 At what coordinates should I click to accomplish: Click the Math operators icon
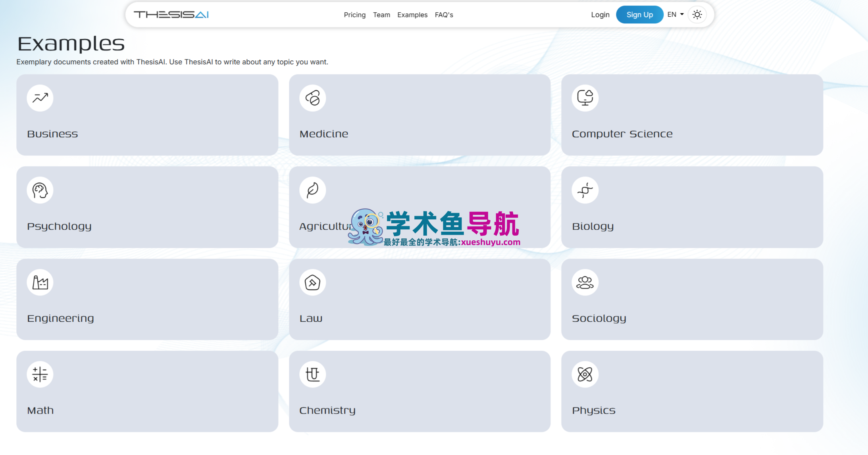[40, 374]
